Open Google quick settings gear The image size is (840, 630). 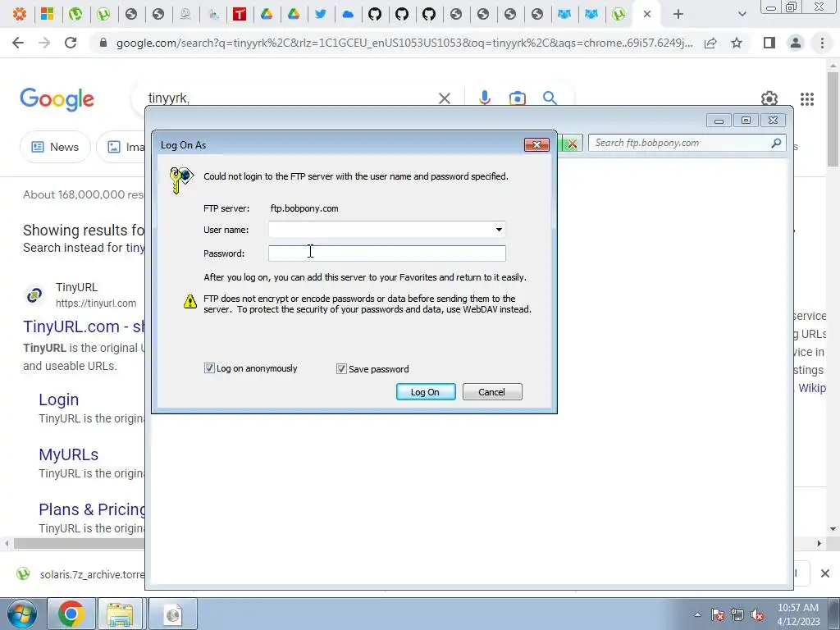(x=769, y=98)
